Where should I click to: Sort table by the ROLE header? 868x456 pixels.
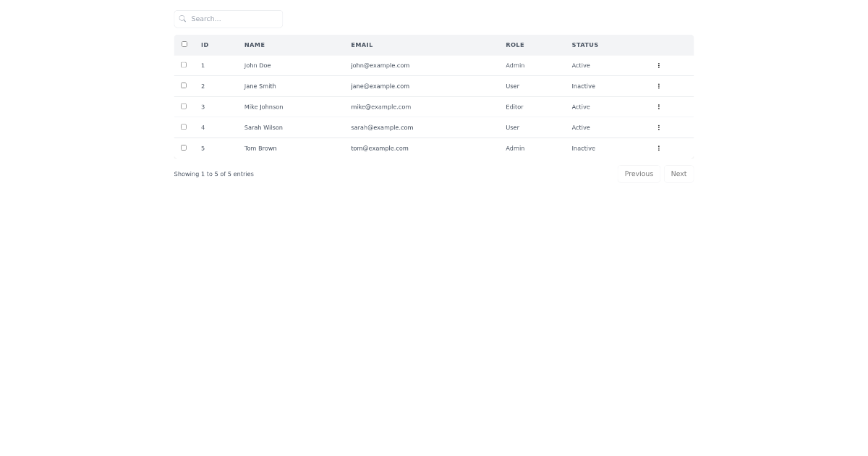[x=514, y=45]
